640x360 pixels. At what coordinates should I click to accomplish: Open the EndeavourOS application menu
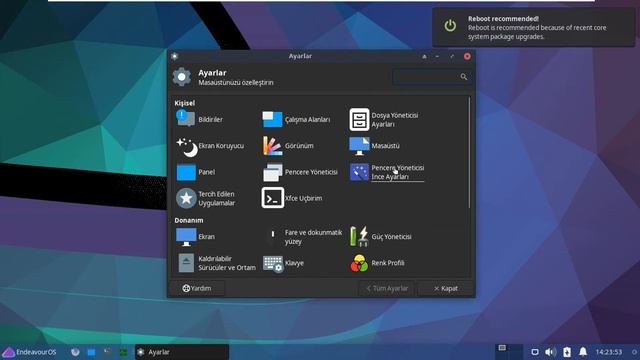[29, 352]
